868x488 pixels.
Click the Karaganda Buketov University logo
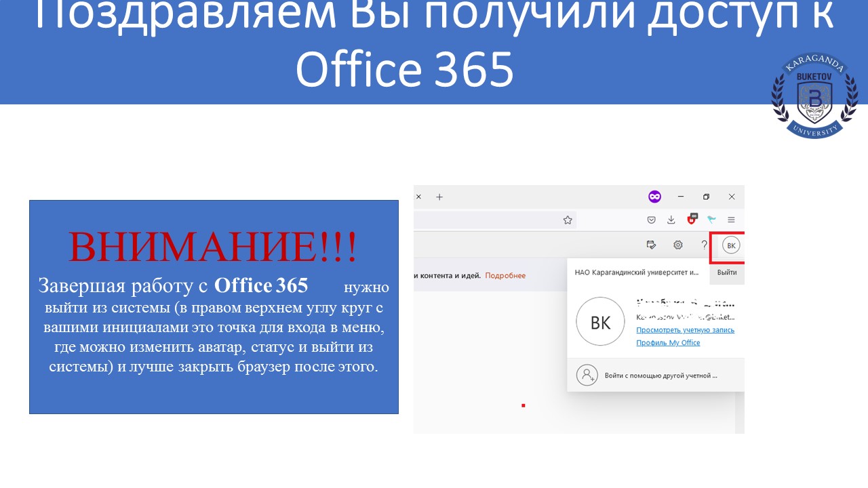pyautogui.click(x=816, y=96)
